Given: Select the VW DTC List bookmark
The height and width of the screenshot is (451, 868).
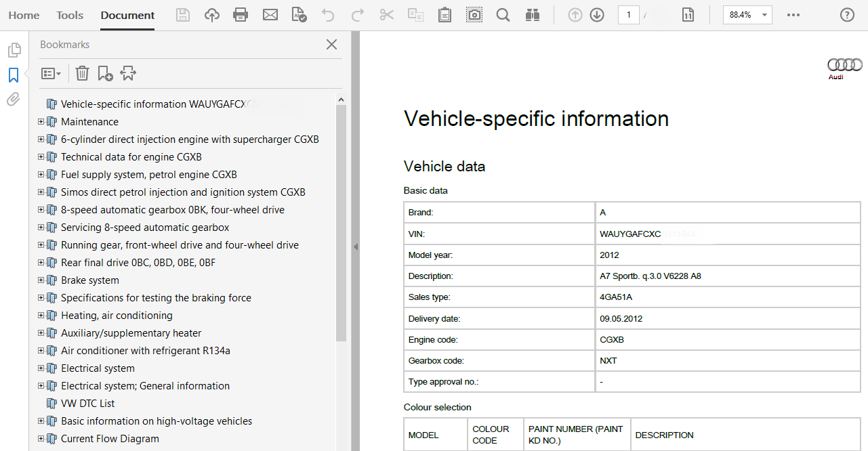Looking at the screenshot, I should (x=89, y=403).
